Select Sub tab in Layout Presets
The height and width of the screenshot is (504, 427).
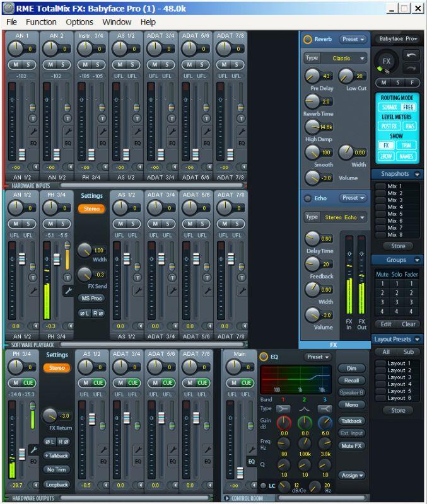(x=408, y=352)
